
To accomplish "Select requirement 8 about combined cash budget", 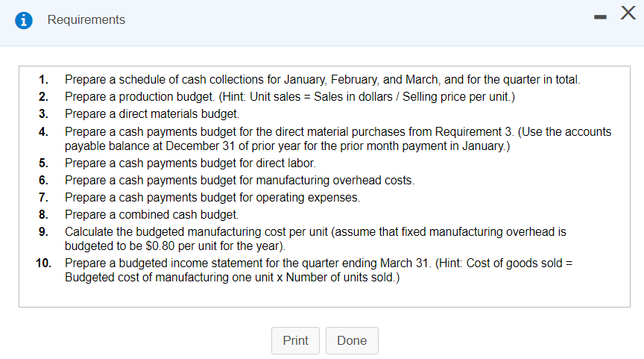I will coord(151,215).
